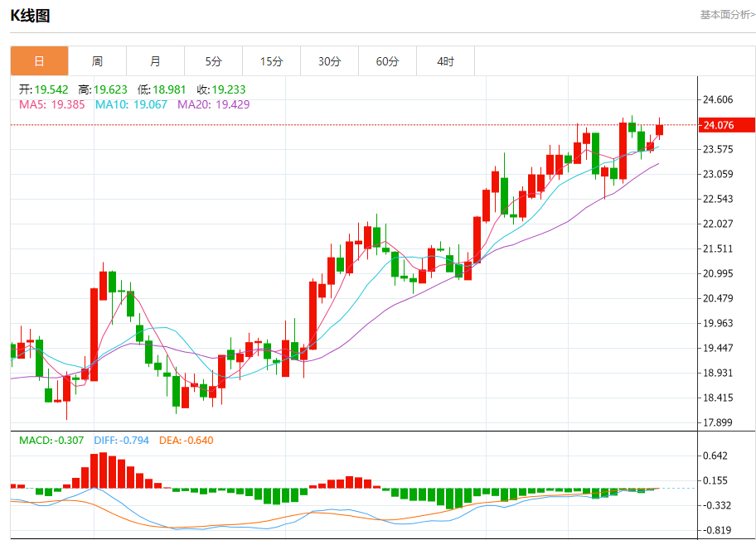Select the 日 daily chart tab
This screenshot has height=540, width=756.
tap(40, 61)
